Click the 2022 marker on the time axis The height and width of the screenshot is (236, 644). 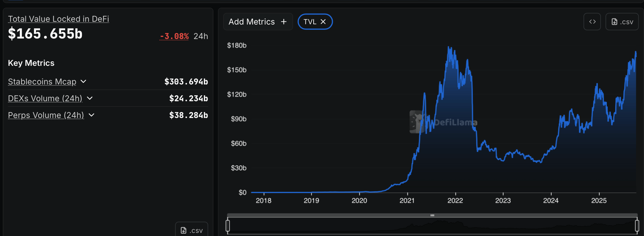[x=455, y=201]
